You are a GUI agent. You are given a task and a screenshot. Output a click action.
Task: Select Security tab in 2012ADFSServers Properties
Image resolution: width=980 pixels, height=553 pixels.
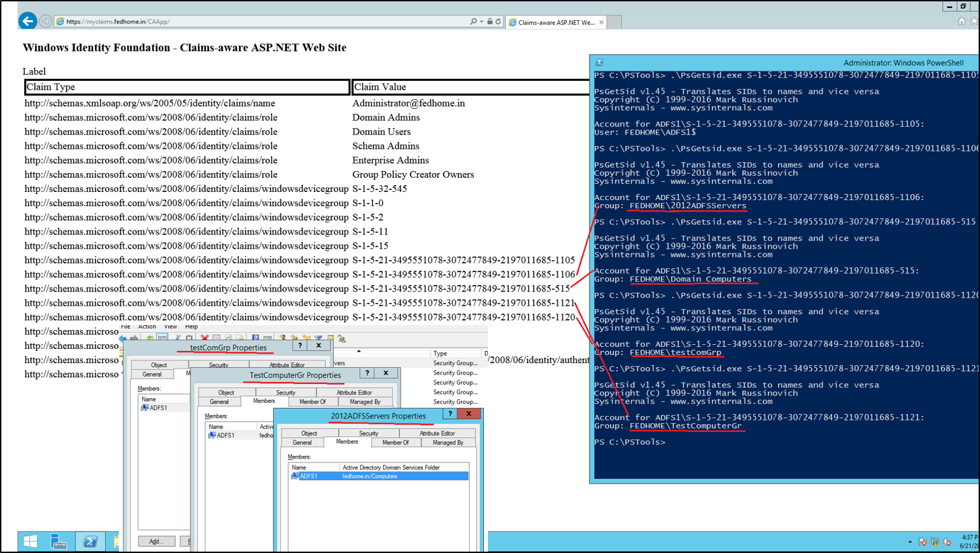point(368,433)
